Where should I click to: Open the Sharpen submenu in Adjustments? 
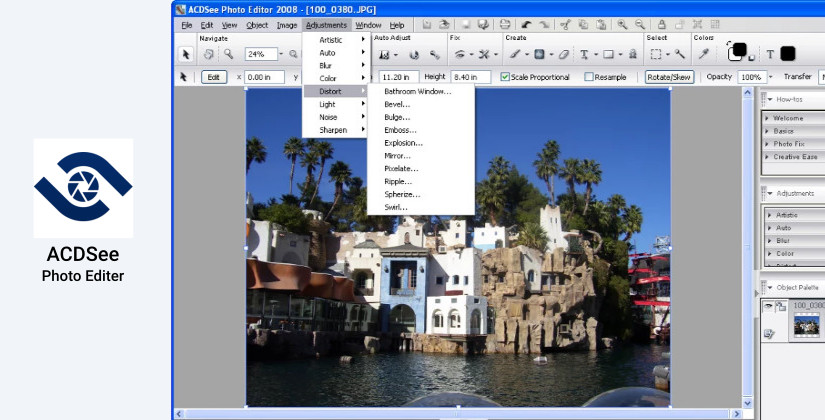333,130
